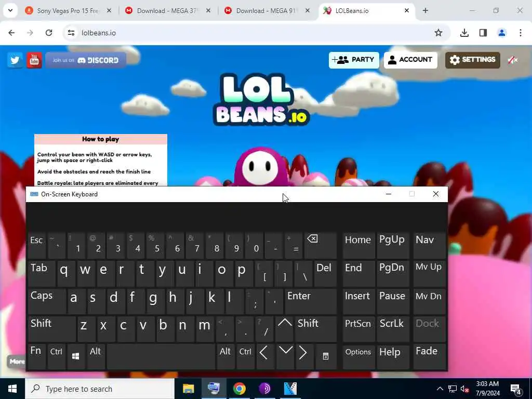View site information icon in address bar
Viewport: 532px width, 399px height.
(x=71, y=33)
